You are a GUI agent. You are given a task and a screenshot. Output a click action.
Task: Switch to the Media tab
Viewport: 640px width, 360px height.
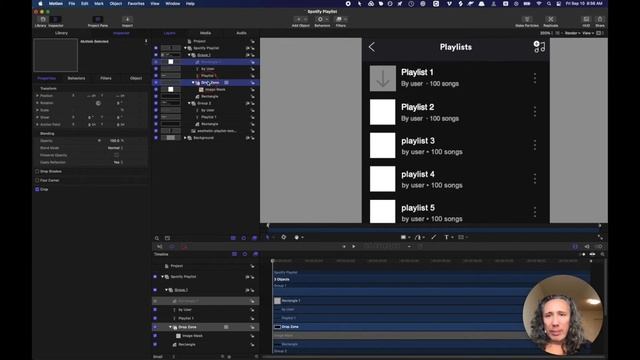[205, 33]
